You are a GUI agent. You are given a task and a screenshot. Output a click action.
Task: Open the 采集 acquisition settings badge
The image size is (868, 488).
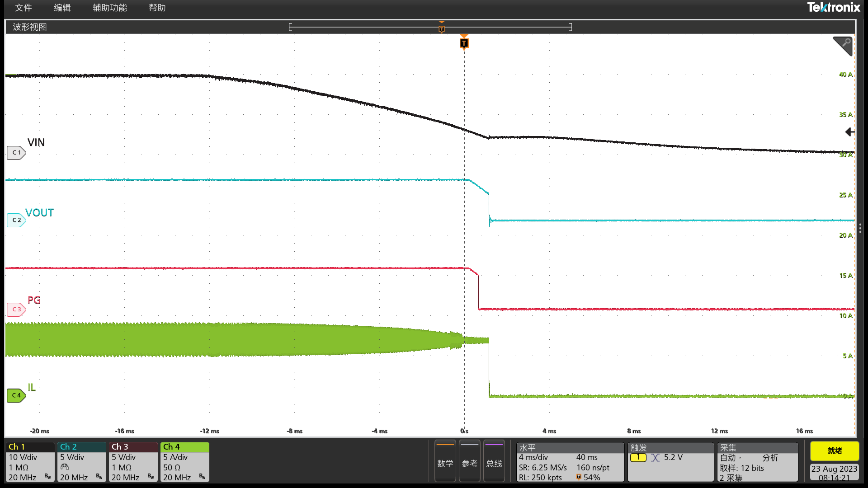(757, 462)
